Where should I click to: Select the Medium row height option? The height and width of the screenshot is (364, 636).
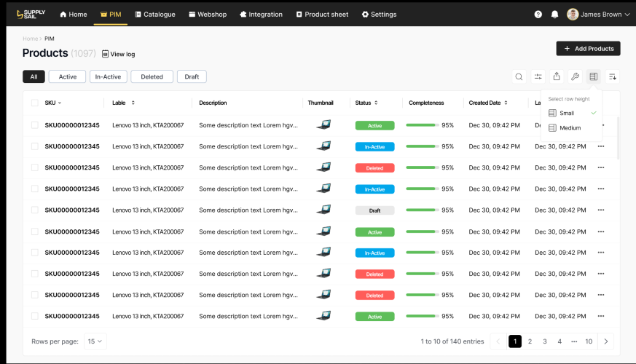coord(571,127)
